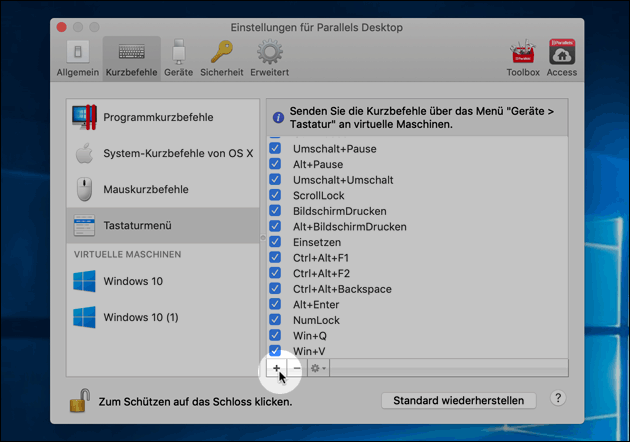Uncheck the Ctrl+Alt+F2 shortcut
This screenshot has width=630, height=442.
(x=275, y=273)
